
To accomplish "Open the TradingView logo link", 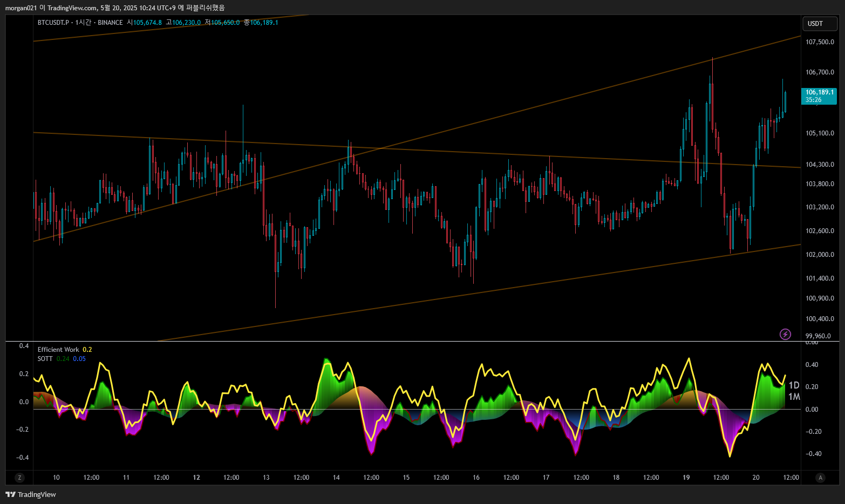I will 31,494.
